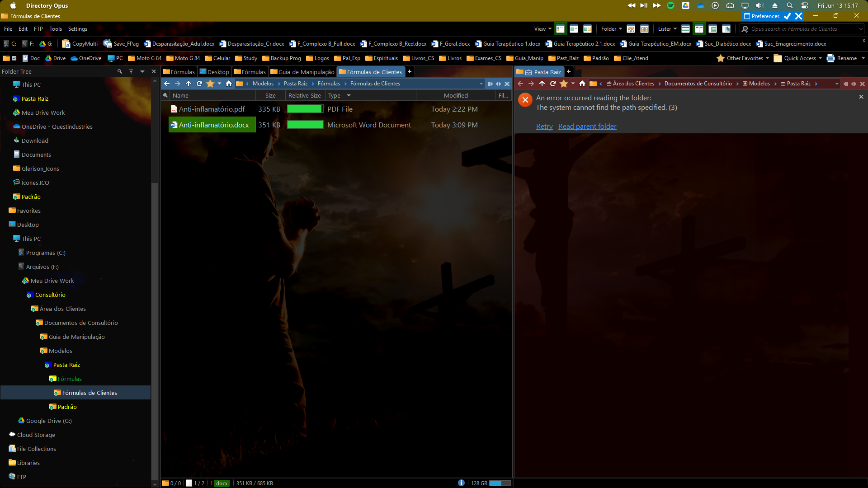Click the home icon in left pane toolbar

coord(229,84)
